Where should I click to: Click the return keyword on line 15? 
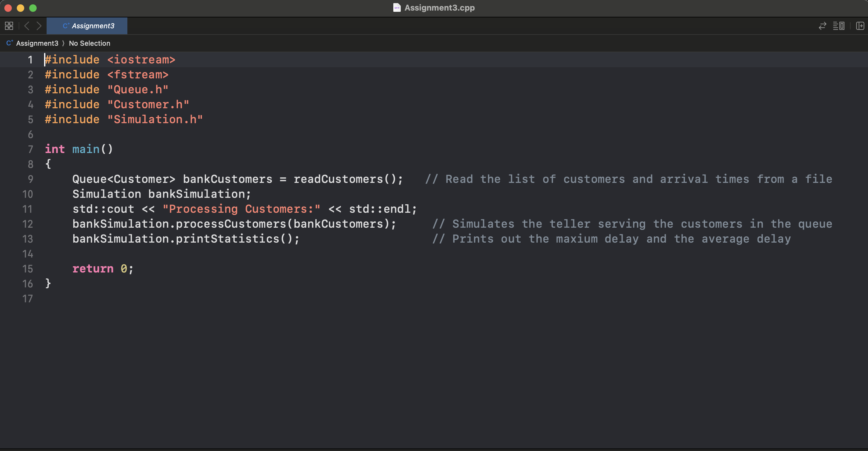[93, 269]
